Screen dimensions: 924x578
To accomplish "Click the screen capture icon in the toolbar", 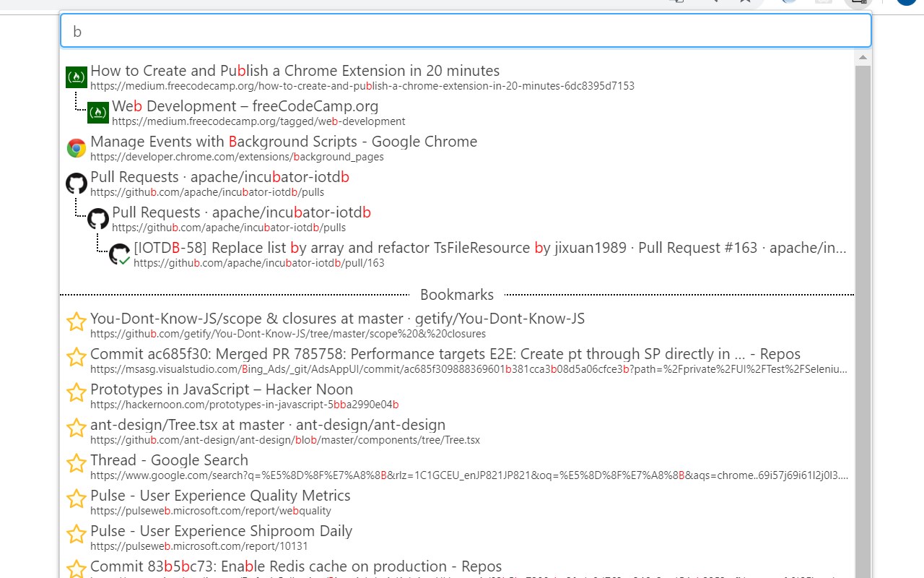I will point(858,3).
